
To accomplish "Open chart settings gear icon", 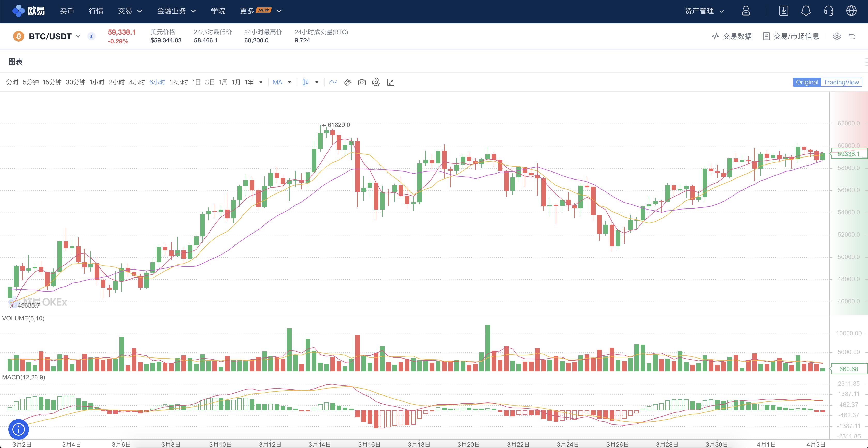I will pos(376,82).
